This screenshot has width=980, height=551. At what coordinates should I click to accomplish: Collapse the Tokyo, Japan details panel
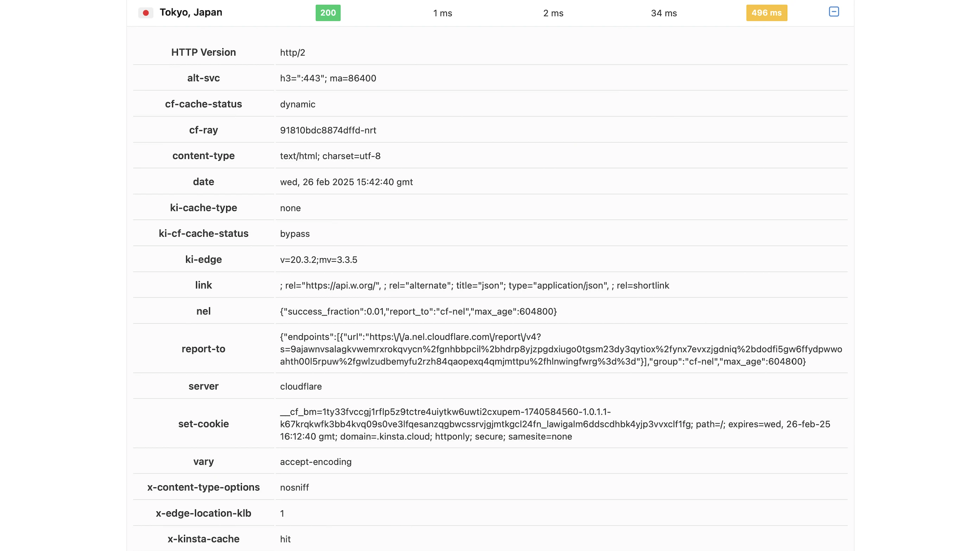tap(834, 12)
